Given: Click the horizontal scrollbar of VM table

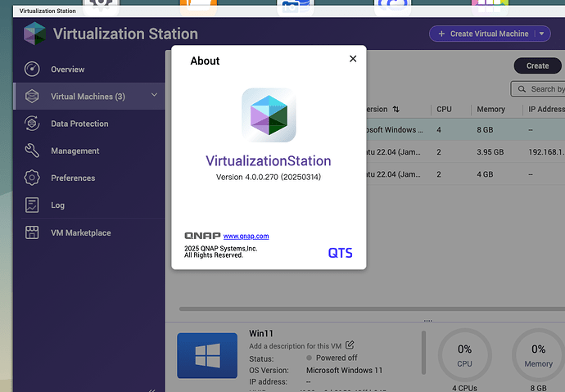Looking at the screenshot, I should click(372, 309).
